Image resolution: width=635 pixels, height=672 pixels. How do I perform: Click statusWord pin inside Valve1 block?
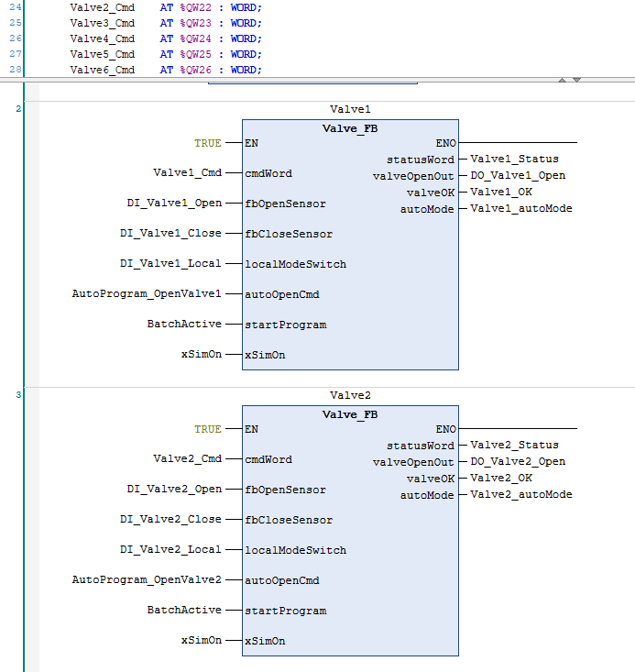pos(421,160)
